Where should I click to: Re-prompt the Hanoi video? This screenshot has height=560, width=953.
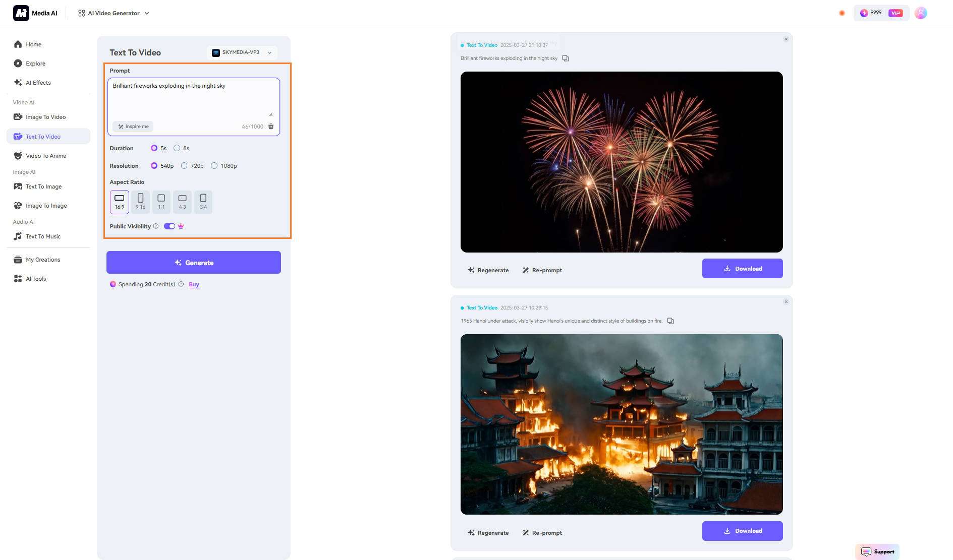pos(542,533)
